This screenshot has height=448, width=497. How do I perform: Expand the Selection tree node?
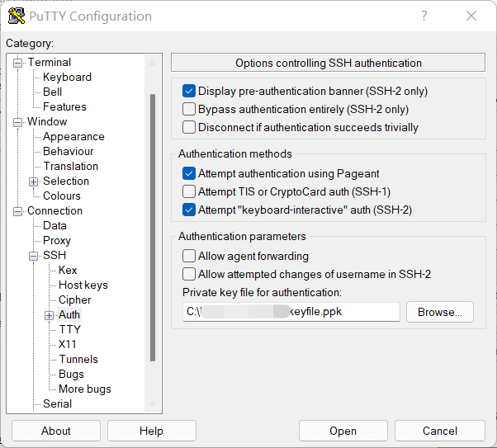click(x=33, y=182)
